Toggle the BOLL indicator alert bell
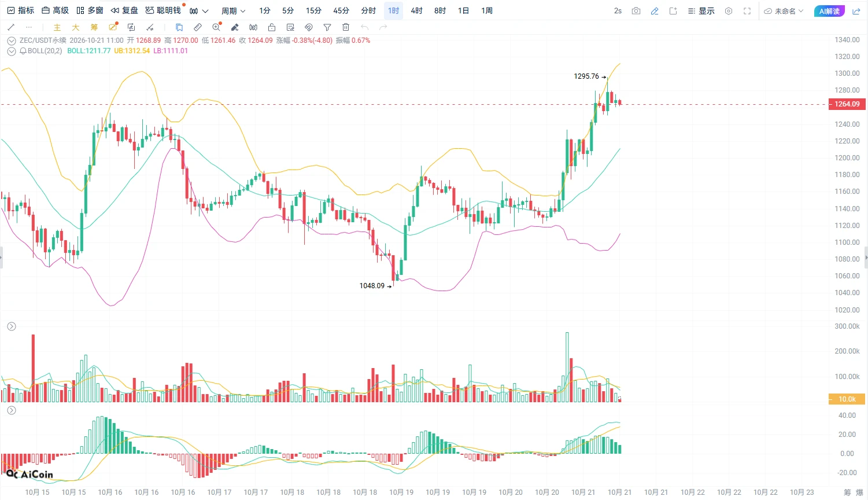This screenshot has height=500, width=868. tap(23, 51)
